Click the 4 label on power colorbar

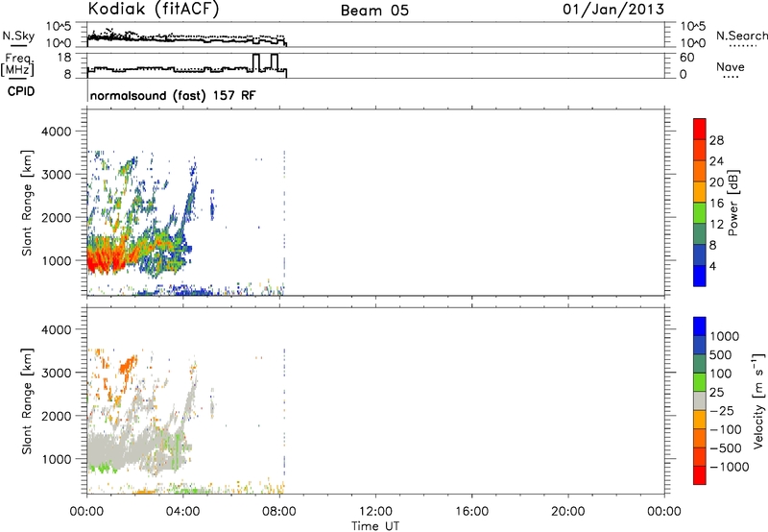712,266
